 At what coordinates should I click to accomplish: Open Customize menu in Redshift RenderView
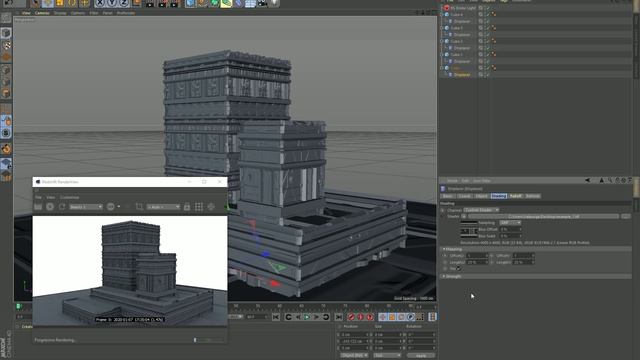tap(69, 197)
